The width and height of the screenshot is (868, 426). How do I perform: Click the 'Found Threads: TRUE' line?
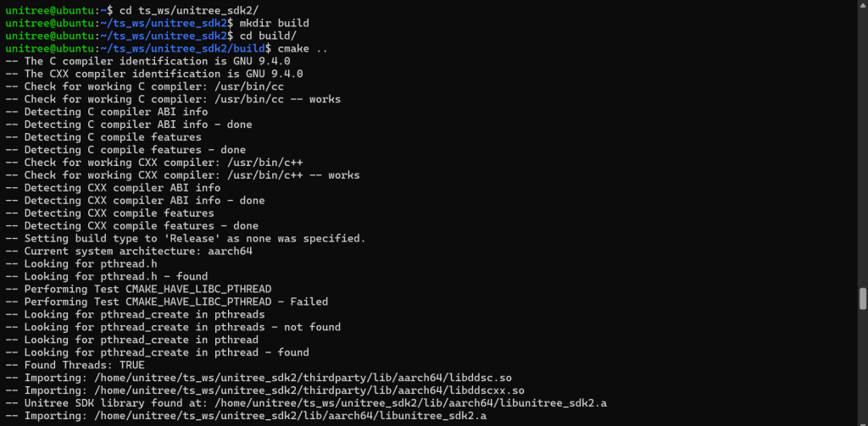(x=84, y=365)
